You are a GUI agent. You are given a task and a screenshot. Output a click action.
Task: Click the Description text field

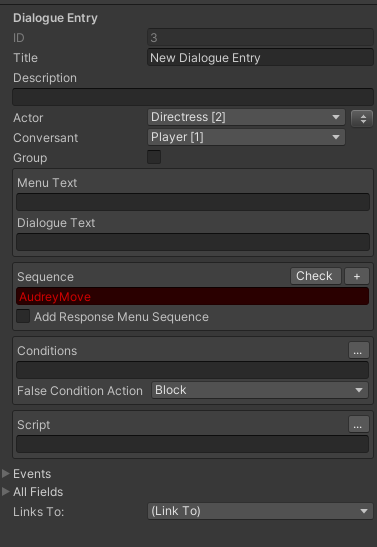pyautogui.click(x=193, y=97)
